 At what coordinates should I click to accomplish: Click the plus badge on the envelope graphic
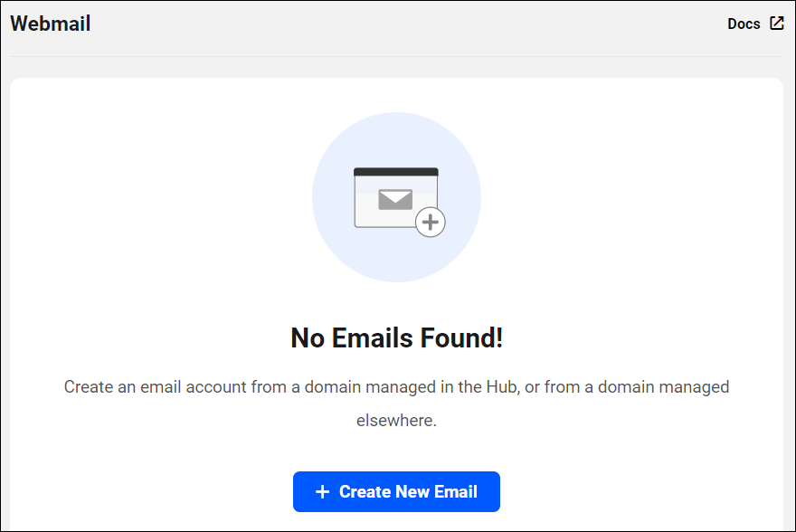pyautogui.click(x=431, y=222)
